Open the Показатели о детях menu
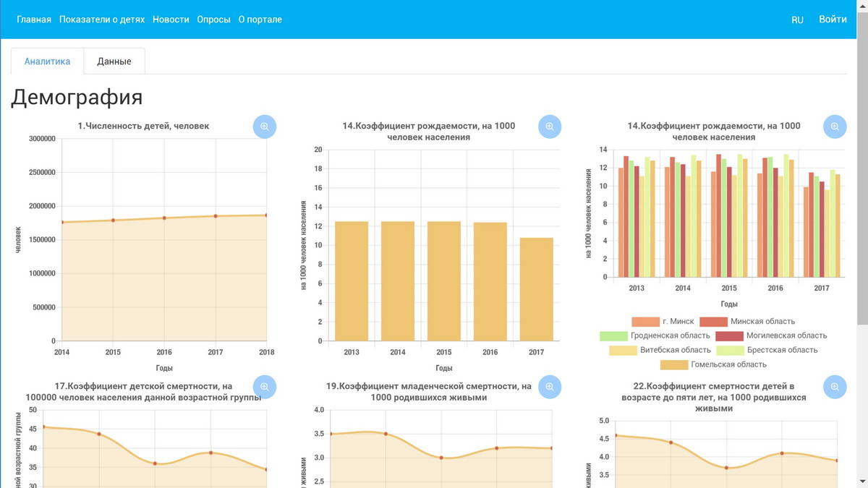Image resolution: width=868 pixels, height=488 pixels. pos(102,20)
